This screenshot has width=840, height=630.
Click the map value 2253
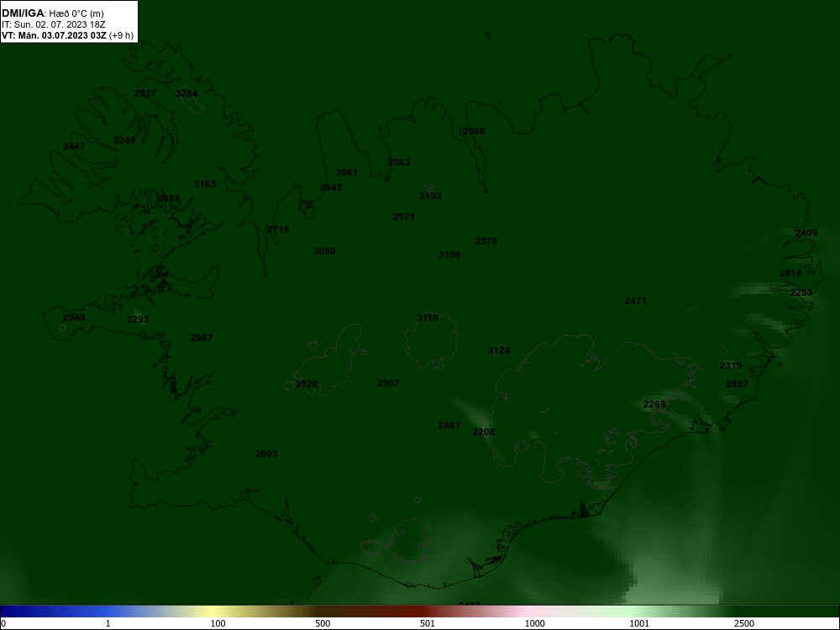tap(801, 292)
